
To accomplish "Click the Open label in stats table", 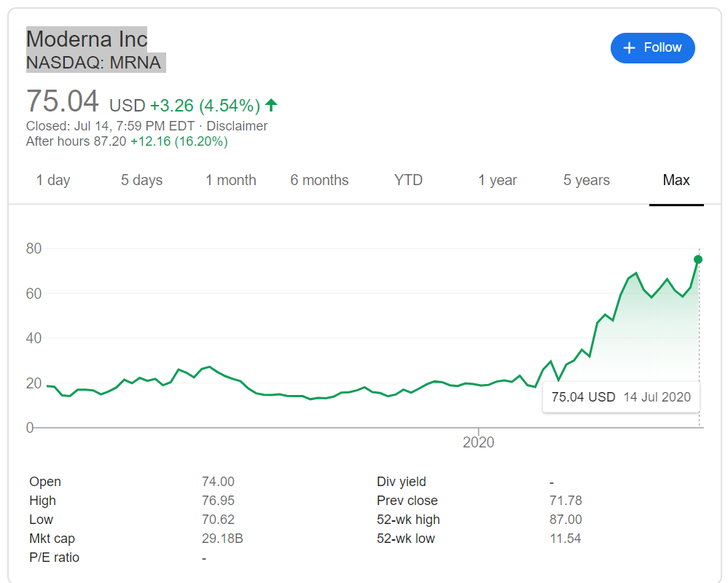I will (x=45, y=482).
